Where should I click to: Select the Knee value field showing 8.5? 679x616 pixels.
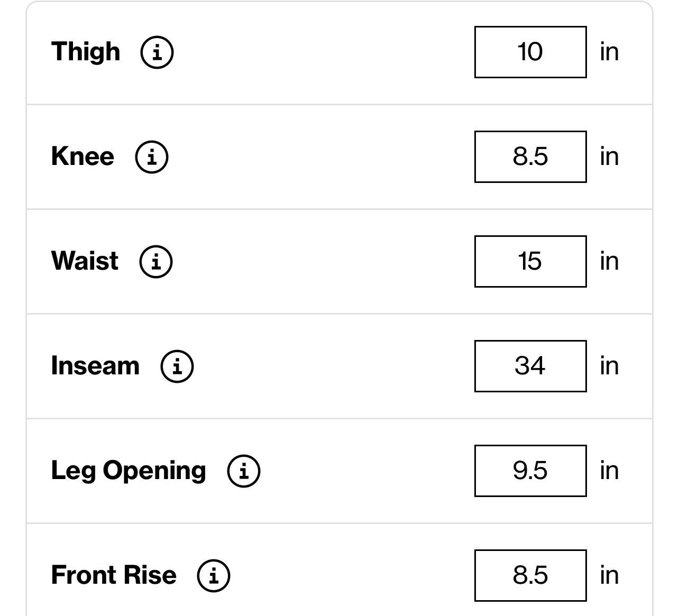click(x=530, y=157)
